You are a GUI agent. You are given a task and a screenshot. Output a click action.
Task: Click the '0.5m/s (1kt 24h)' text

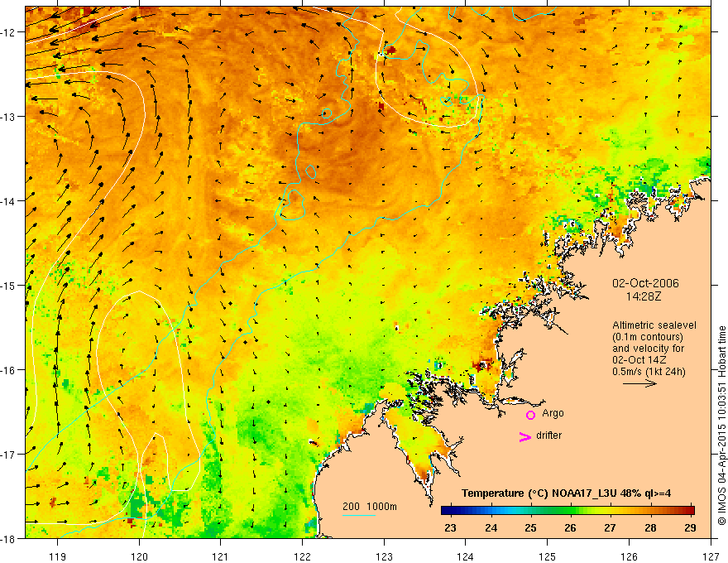[649, 372]
